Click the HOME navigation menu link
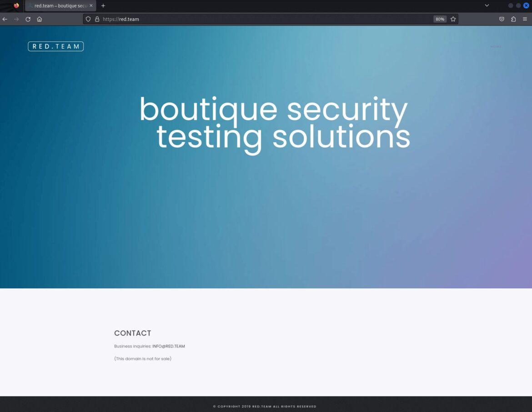The height and width of the screenshot is (412, 532). click(496, 46)
